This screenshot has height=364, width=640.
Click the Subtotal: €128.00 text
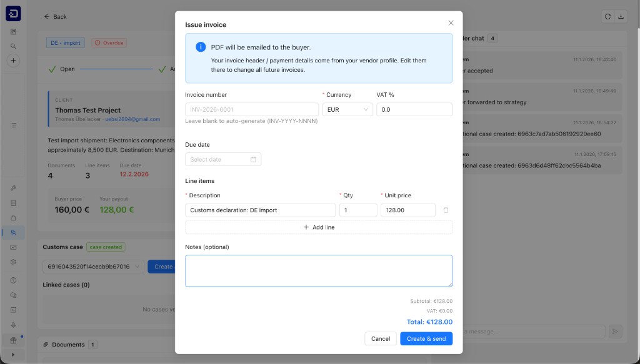(431, 301)
